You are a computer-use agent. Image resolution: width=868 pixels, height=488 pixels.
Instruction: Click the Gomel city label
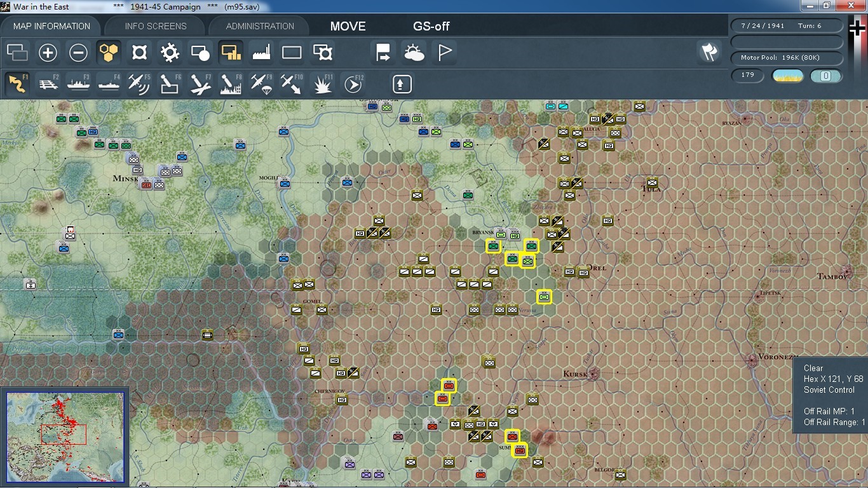311,302
